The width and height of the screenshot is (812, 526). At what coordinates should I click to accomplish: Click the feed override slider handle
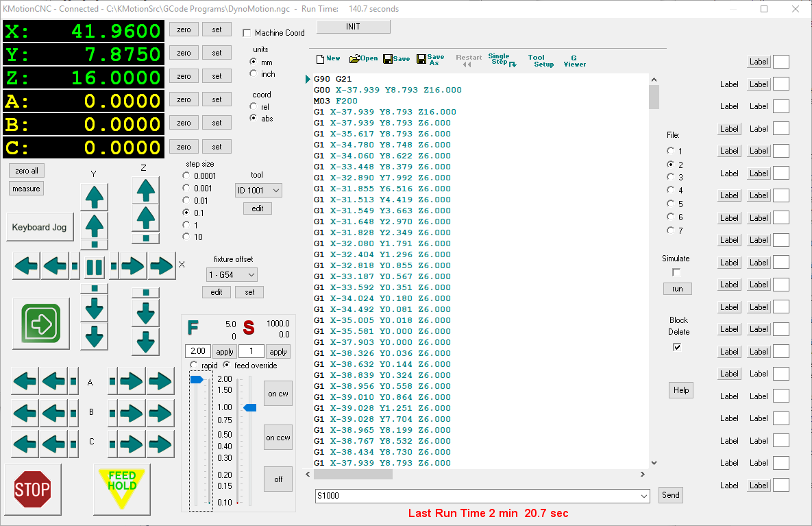pos(197,379)
